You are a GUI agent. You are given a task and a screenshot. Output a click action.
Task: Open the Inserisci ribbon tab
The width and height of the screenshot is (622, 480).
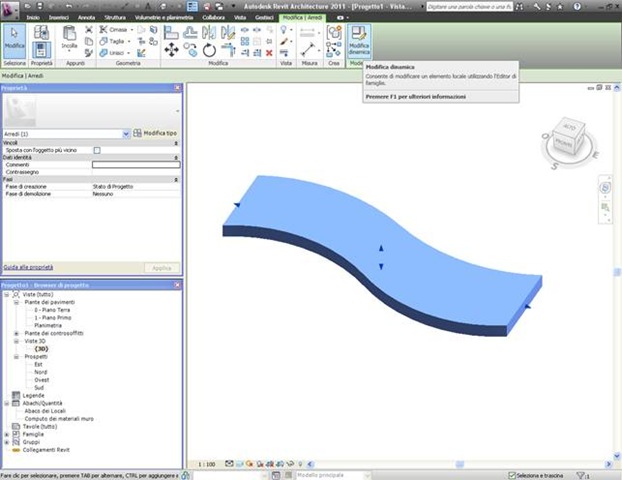pos(59,18)
